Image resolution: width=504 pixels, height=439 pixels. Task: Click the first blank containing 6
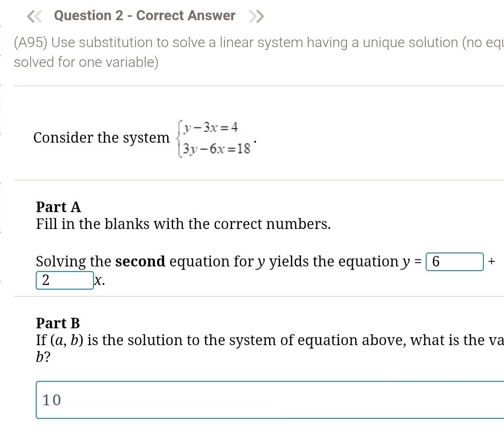coord(454,262)
